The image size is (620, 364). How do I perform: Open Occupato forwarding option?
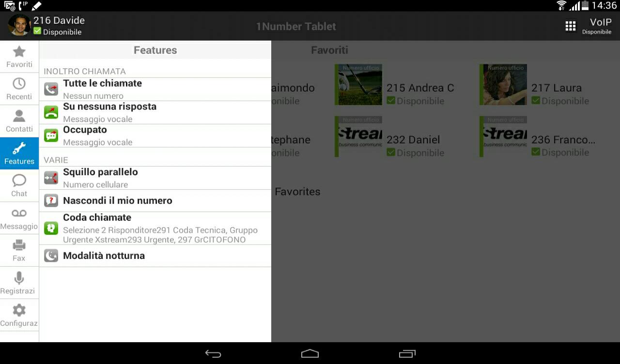155,136
